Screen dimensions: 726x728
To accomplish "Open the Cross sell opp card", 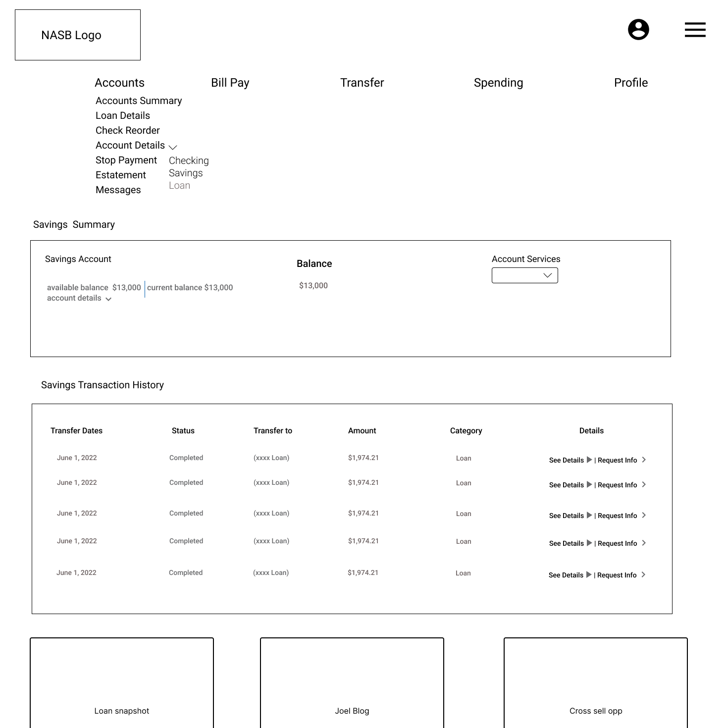I will point(596,683).
